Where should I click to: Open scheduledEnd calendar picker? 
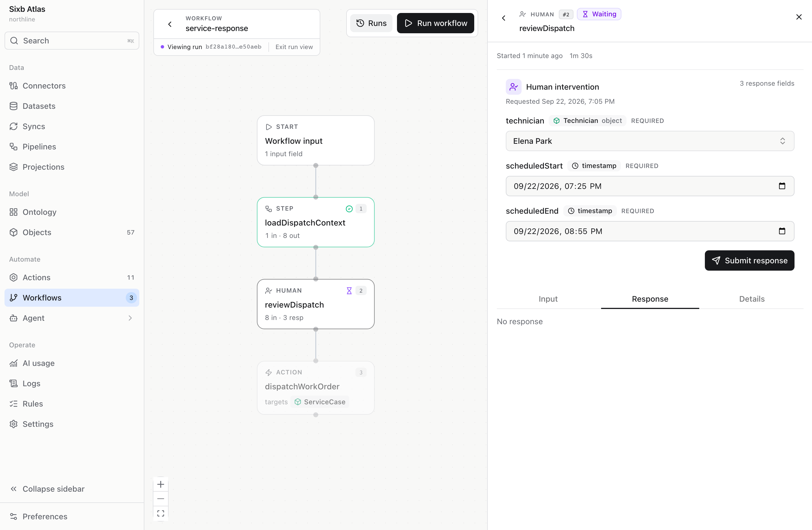pos(782,231)
